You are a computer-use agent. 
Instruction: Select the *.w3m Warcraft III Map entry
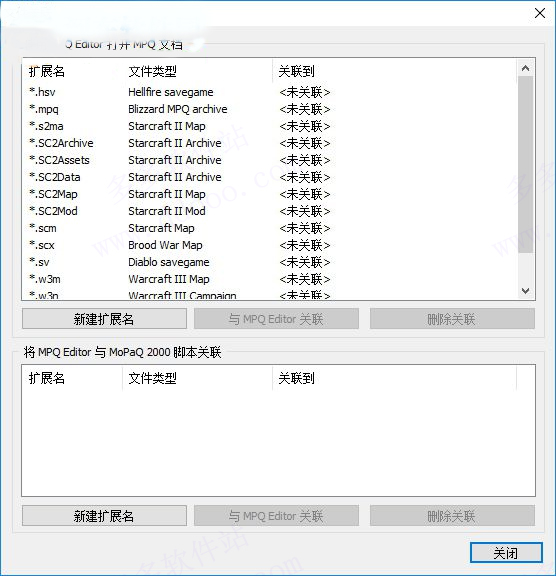tap(269, 279)
